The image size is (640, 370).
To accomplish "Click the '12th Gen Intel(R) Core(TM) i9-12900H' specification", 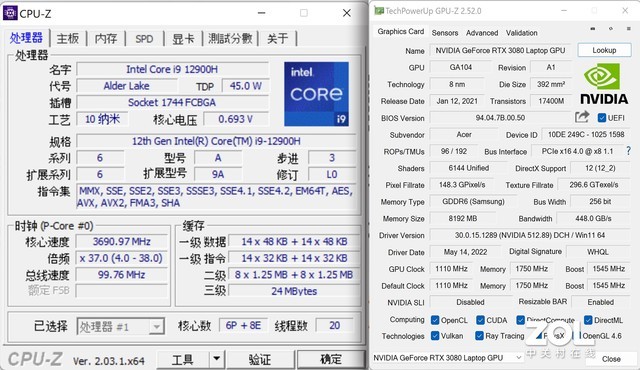I will click(x=216, y=141).
